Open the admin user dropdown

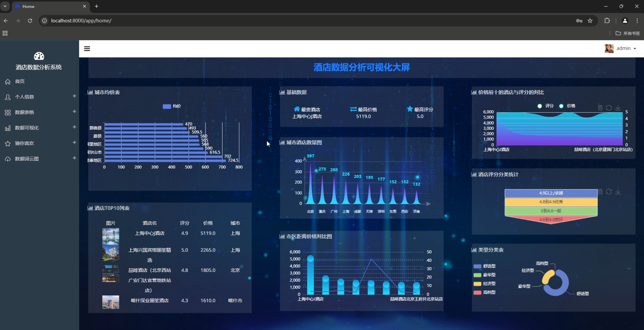(x=621, y=48)
